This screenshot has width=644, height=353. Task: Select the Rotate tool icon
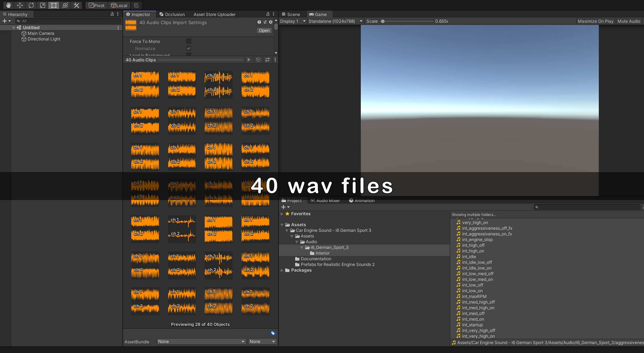coord(31,5)
